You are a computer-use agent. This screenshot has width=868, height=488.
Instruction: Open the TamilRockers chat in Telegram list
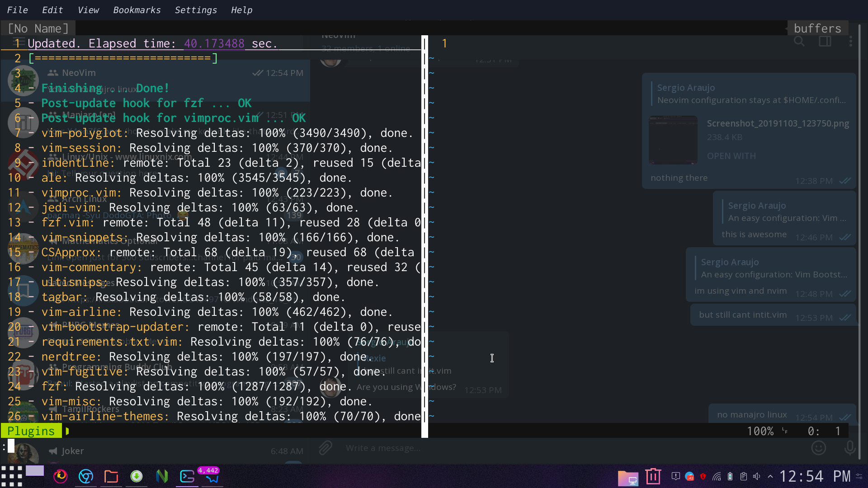click(x=155, y=413)
